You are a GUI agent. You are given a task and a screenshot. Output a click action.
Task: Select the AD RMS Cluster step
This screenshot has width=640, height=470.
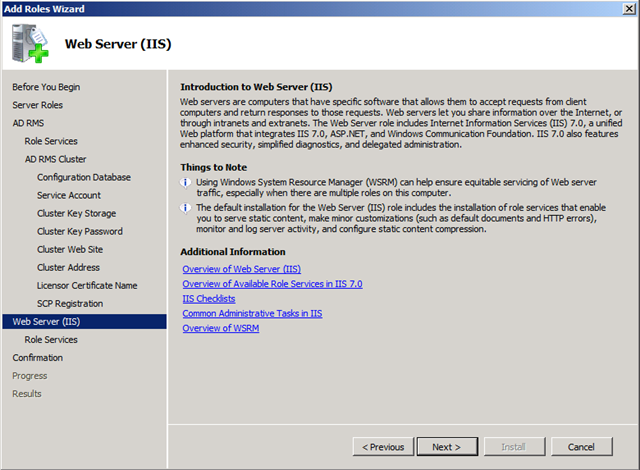pyautogui.click(x=56, y=159)
